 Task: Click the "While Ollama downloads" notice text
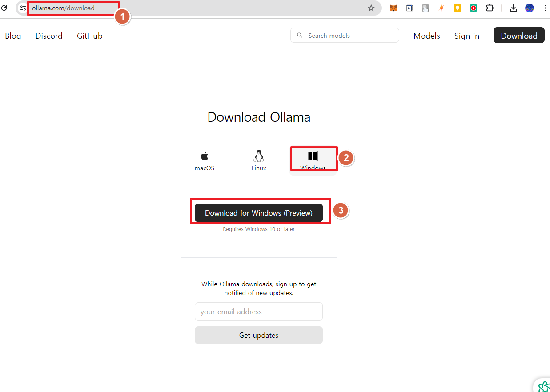click(259, 288)
